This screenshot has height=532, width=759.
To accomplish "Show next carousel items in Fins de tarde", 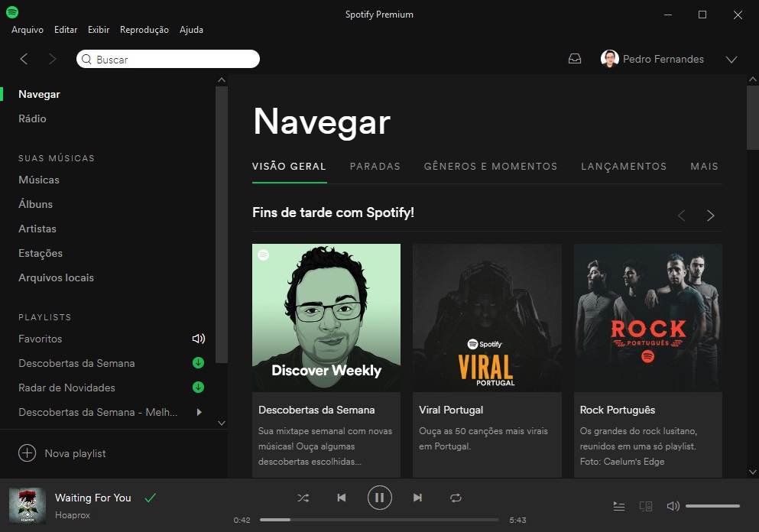I will pos(711,216).
